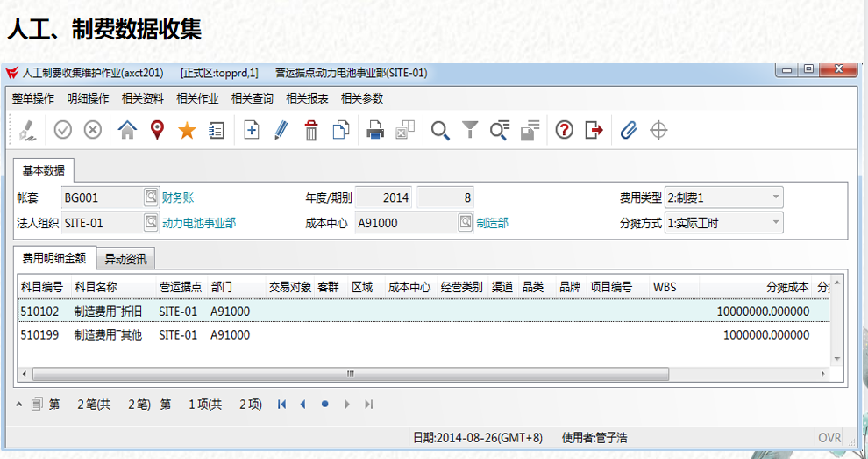
Task: Click the confirm checkmark circle icon
Action: (62, 130)
